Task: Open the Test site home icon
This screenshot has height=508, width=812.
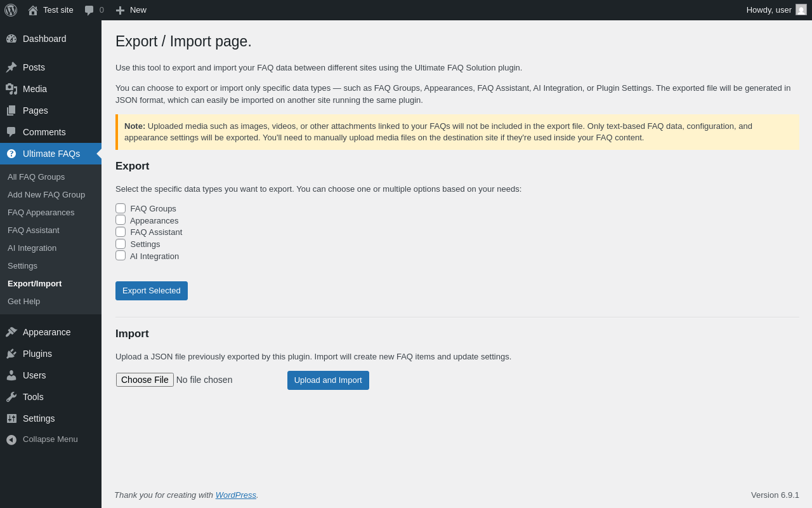Action: (x=33, y=10)
